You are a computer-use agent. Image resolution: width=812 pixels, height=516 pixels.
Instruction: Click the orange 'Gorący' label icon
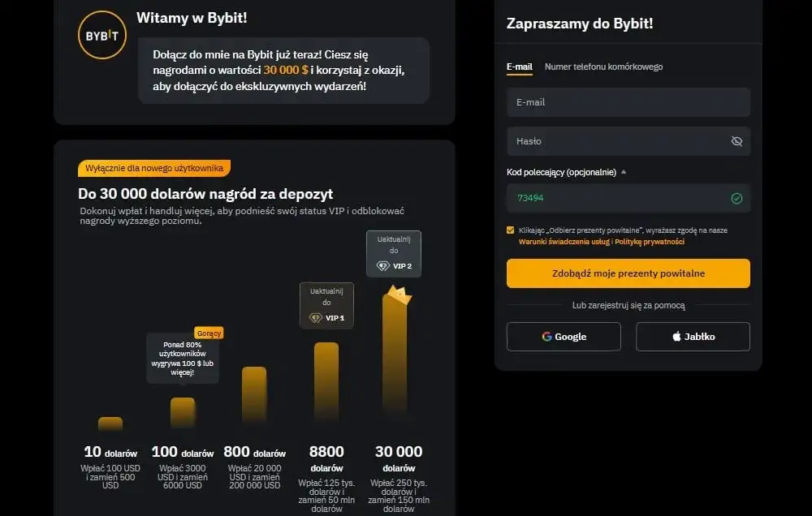pos(208,333)
